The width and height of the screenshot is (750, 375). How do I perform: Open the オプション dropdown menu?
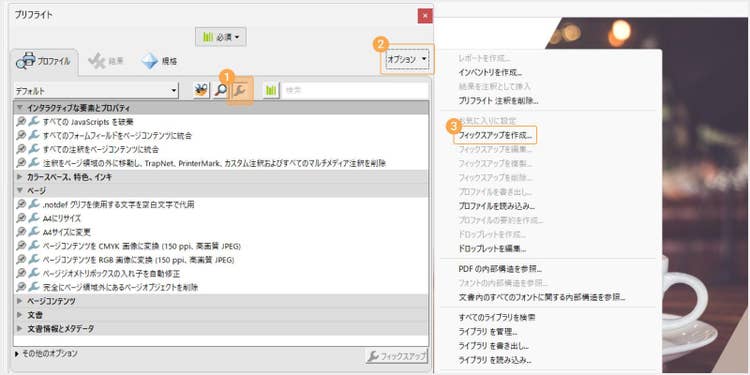click(407, 59)
